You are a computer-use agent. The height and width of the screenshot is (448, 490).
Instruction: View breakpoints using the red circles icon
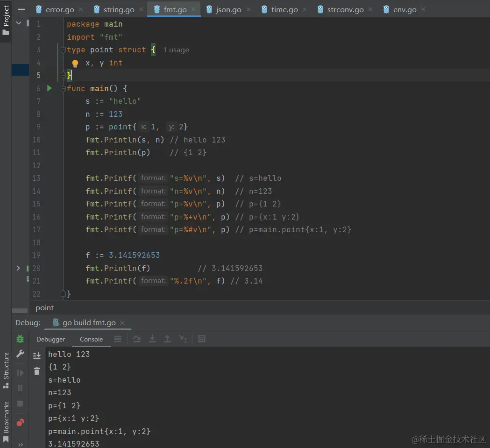pos(20,423)
